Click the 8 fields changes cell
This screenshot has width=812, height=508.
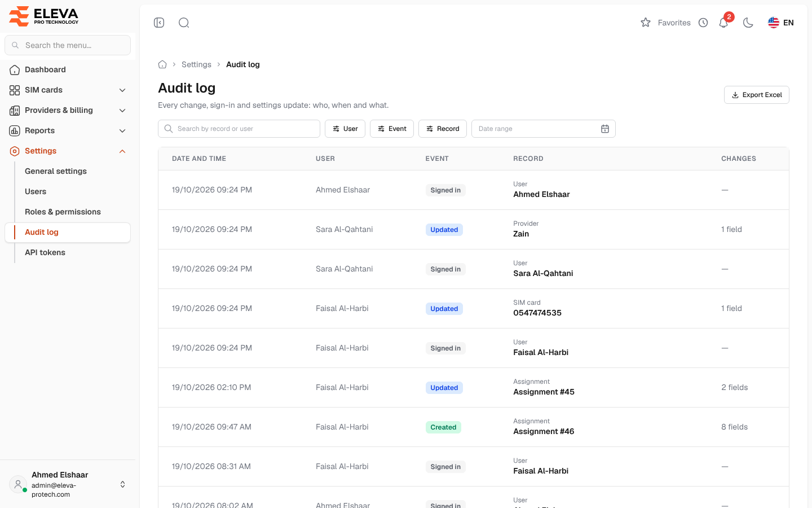coord(734,427)
